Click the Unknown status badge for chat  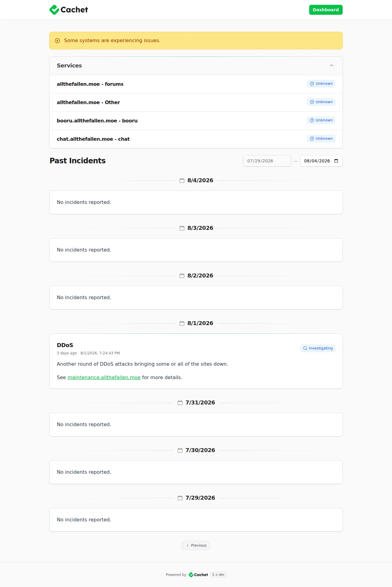pos(321,139)
